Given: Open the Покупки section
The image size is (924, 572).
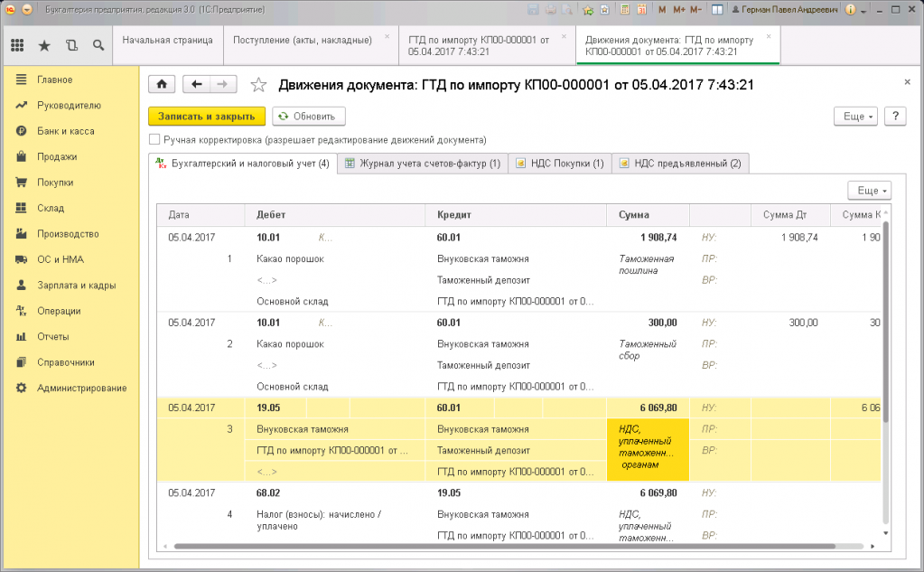Looking at the screenshot, I should tap(55, 183).
